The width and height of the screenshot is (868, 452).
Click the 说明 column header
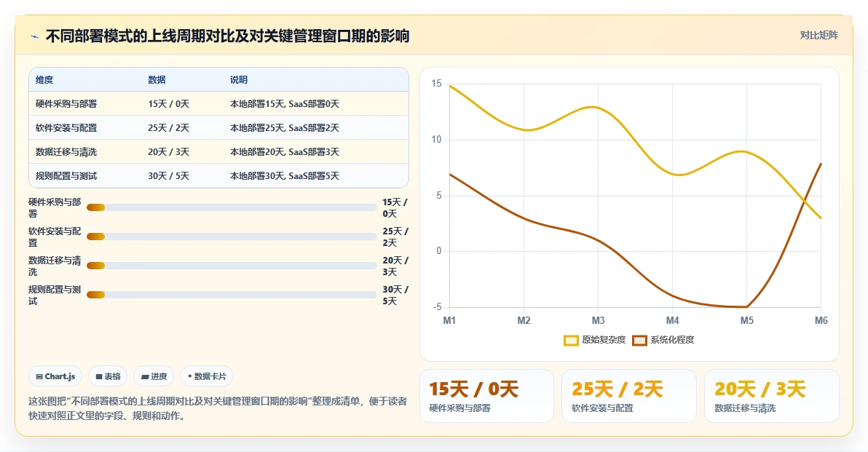coord(239,79)
